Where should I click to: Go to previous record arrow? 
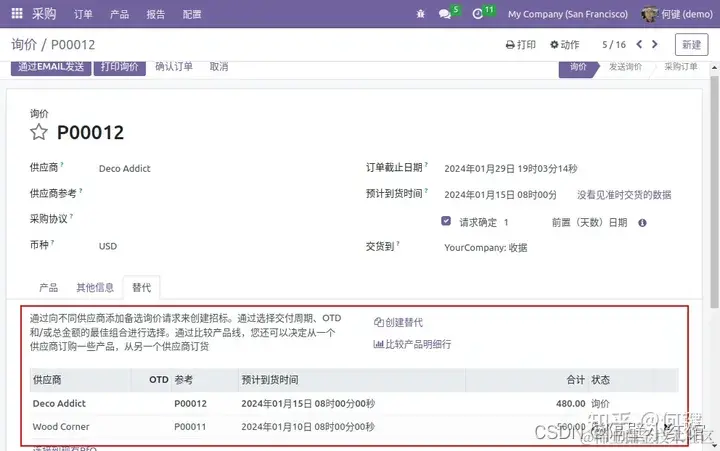[x=639, y=44]
